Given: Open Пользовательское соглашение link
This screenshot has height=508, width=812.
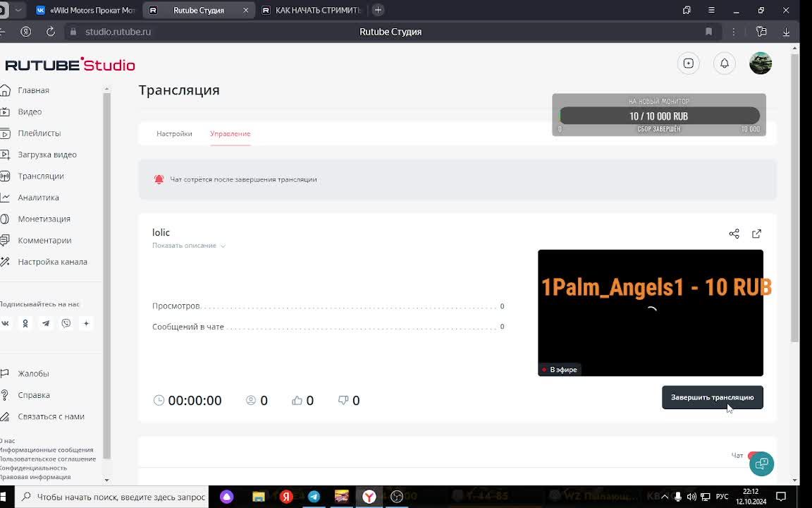Looking at the screenshot, I should point(48,459).
